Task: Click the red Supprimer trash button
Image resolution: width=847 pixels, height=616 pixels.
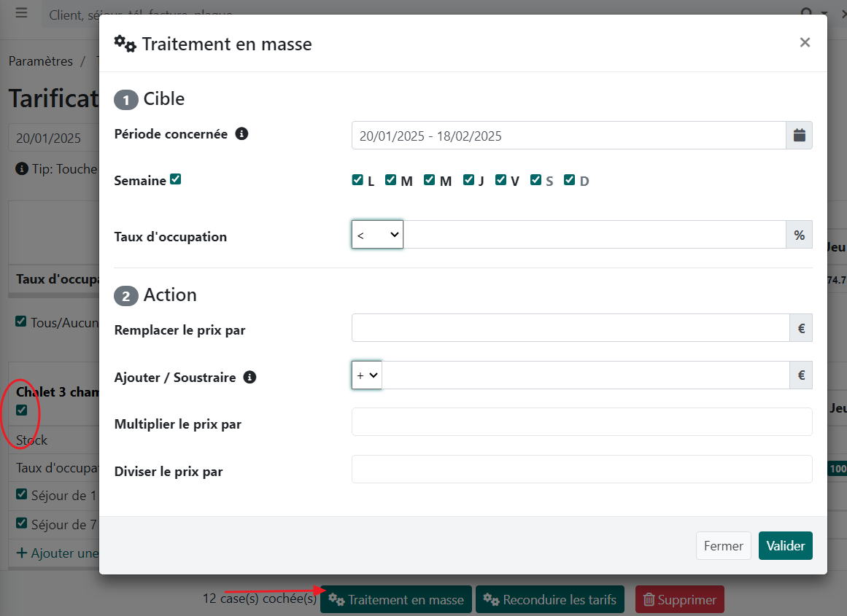Action: (x=679, y=600)
